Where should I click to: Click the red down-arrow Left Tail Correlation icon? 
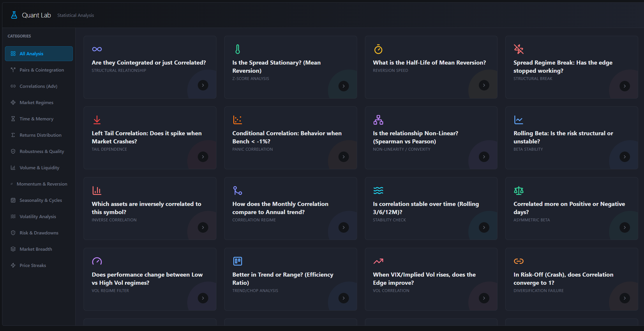click(97, 120)
